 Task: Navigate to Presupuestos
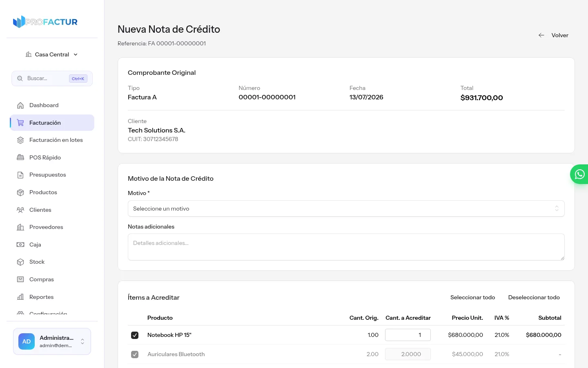coord(52,175)
